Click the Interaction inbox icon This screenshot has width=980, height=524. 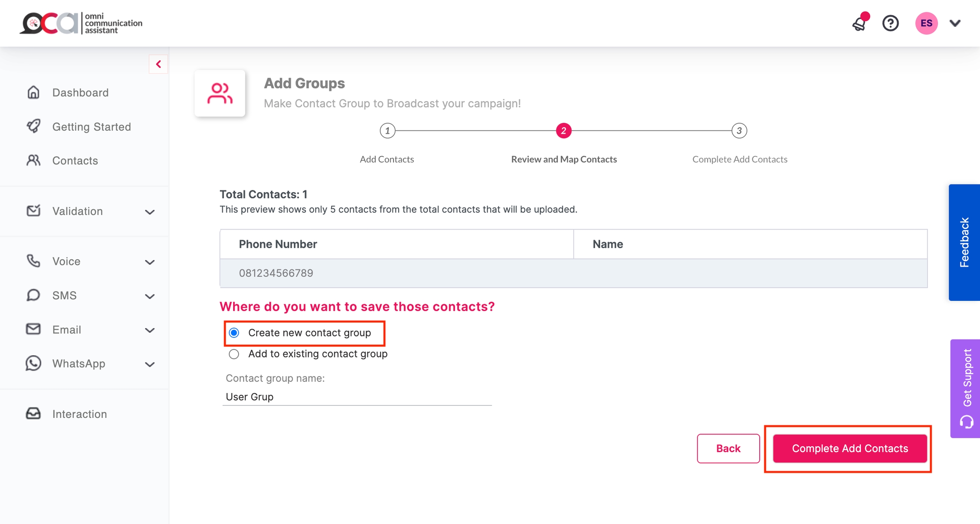34,414
